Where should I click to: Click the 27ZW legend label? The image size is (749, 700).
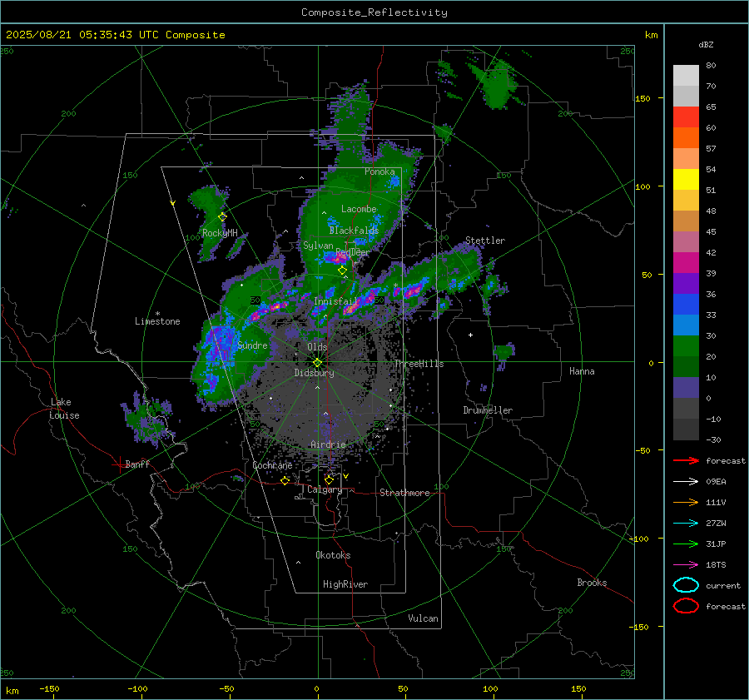pyautogui.click(x=716, y=524)
